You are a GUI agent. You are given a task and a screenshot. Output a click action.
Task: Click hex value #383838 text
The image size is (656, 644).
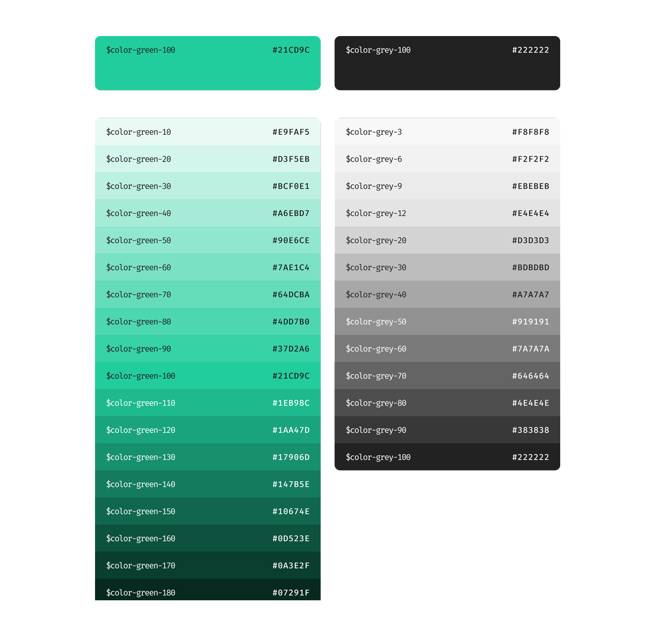(530, 430)
